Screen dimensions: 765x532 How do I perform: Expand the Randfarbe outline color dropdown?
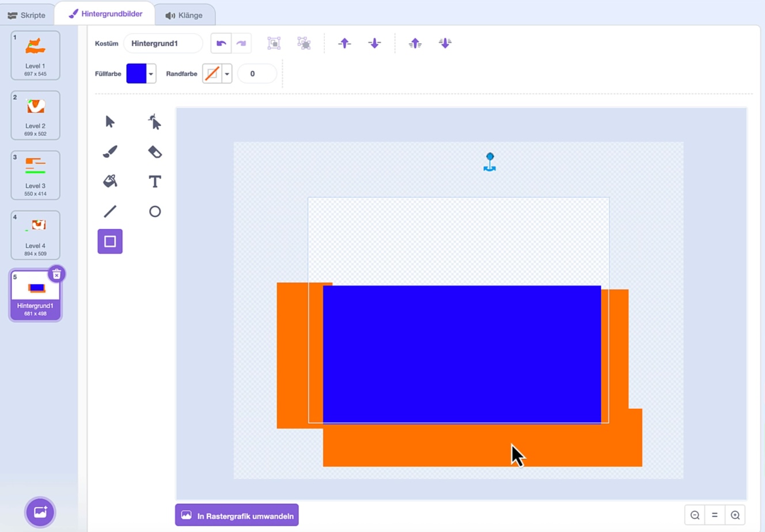coord(227,74)
